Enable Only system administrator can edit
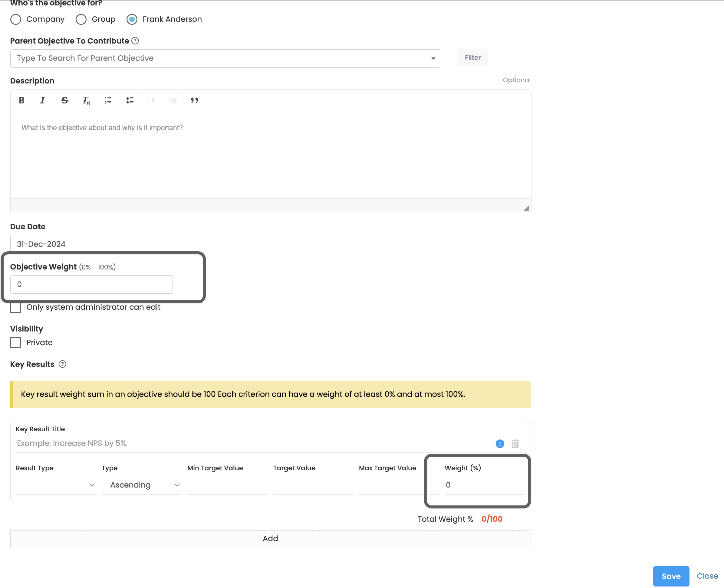This screenshot has height=588, width=724. tap(16, 308)
